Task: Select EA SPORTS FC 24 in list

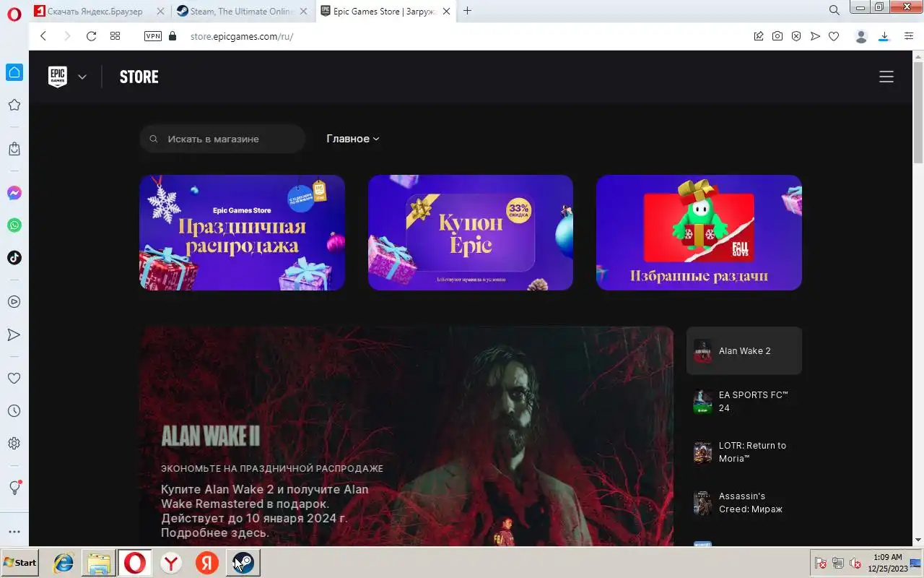Action: (x=744, y=402)
